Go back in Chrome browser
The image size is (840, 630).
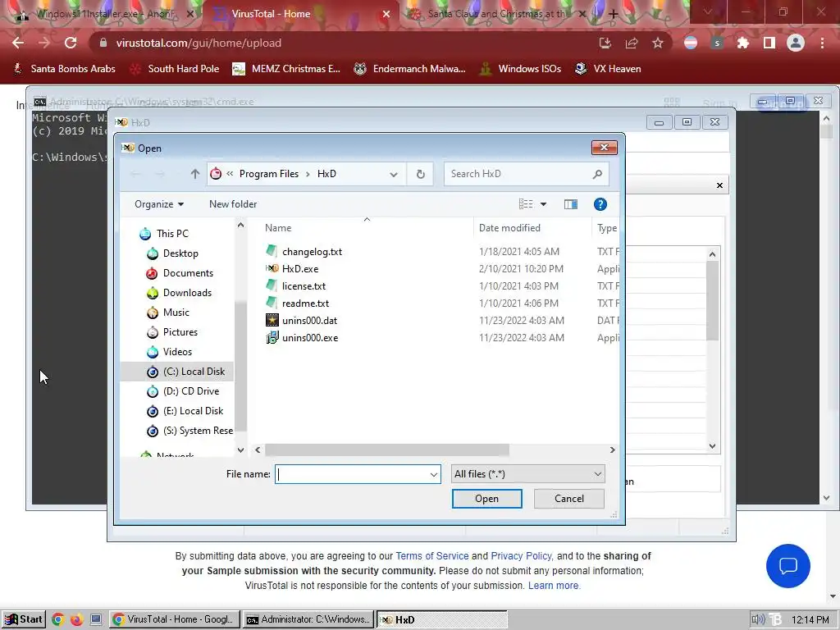[18, 43]
